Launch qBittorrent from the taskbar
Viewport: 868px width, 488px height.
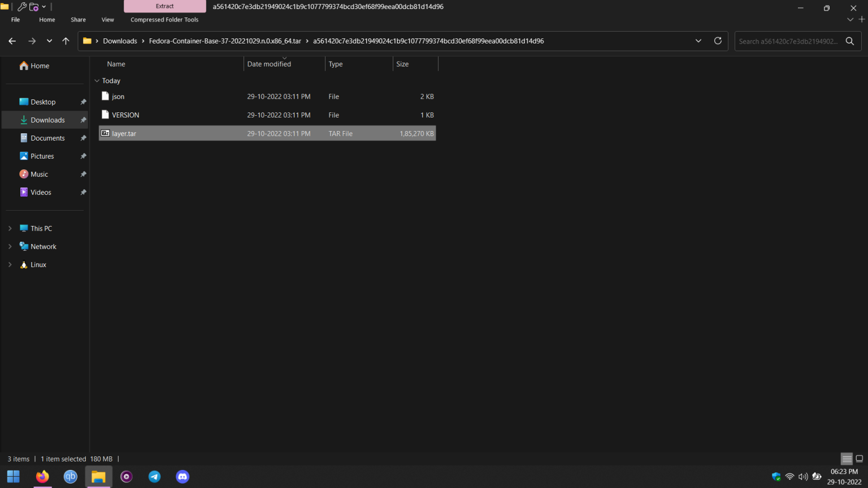coord(70,477)
